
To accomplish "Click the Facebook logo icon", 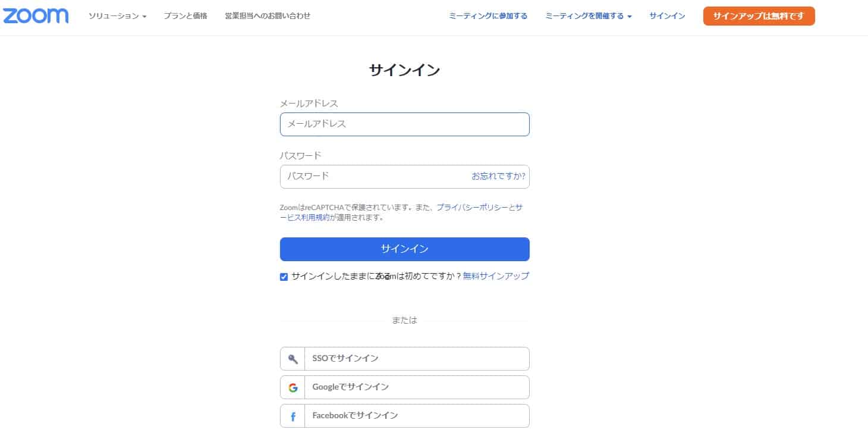I will tap(293, 416).
